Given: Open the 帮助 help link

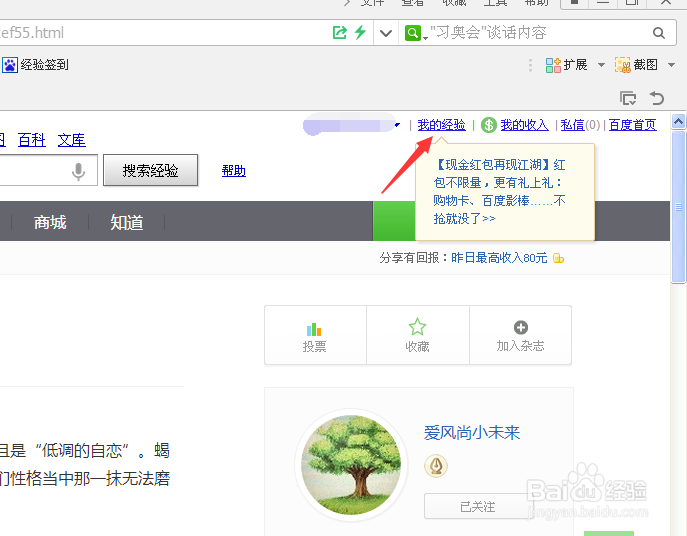Looking at the screenshot, I should (234, 170).
